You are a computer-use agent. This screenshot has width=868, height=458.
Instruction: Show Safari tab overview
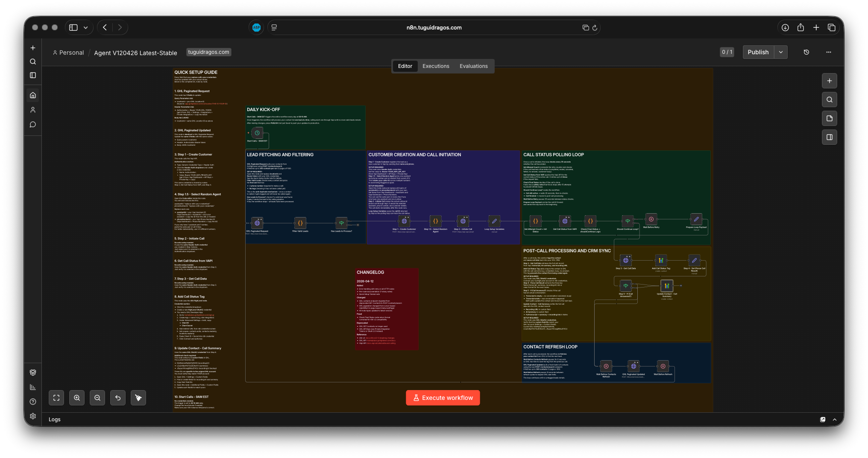point(831,27)
